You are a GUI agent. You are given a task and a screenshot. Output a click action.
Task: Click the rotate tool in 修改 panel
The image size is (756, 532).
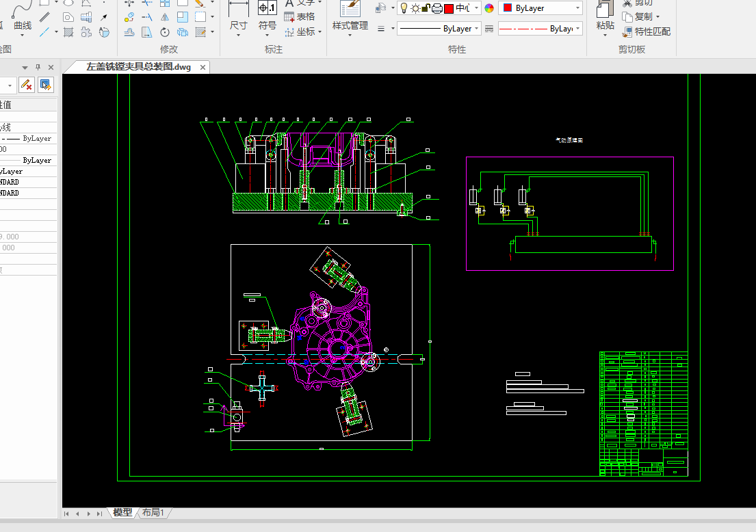165,32
